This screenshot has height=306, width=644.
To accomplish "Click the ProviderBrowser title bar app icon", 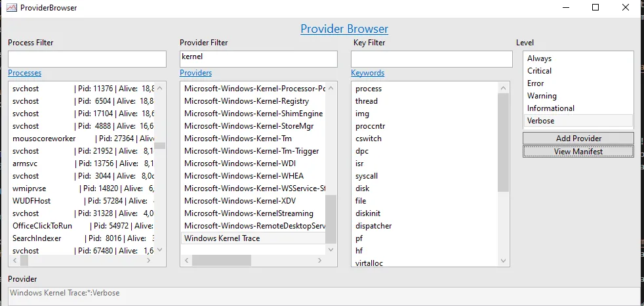I will [12, 7].
